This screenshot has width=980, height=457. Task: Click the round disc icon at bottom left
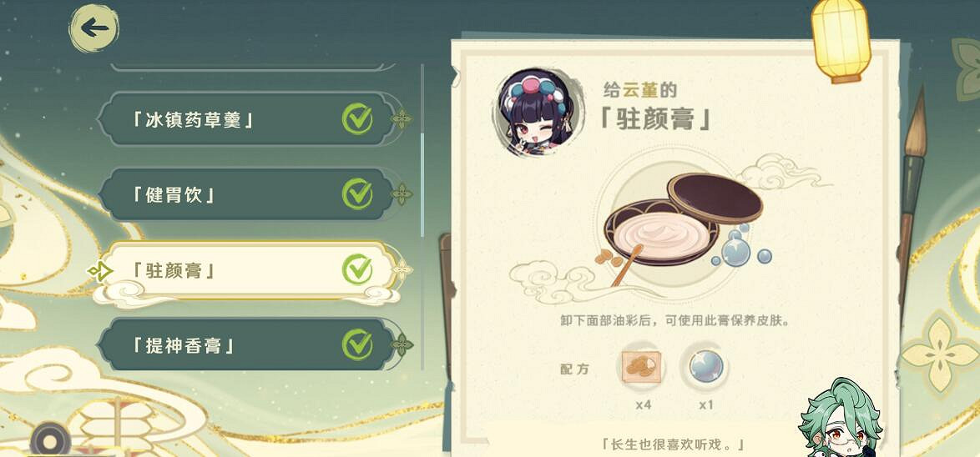click(50, 440)
